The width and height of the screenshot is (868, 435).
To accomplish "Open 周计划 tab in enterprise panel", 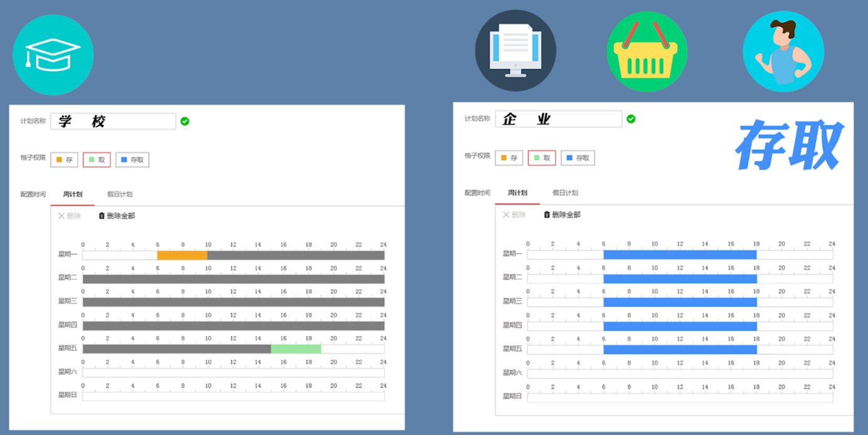I will click(517, 193).
